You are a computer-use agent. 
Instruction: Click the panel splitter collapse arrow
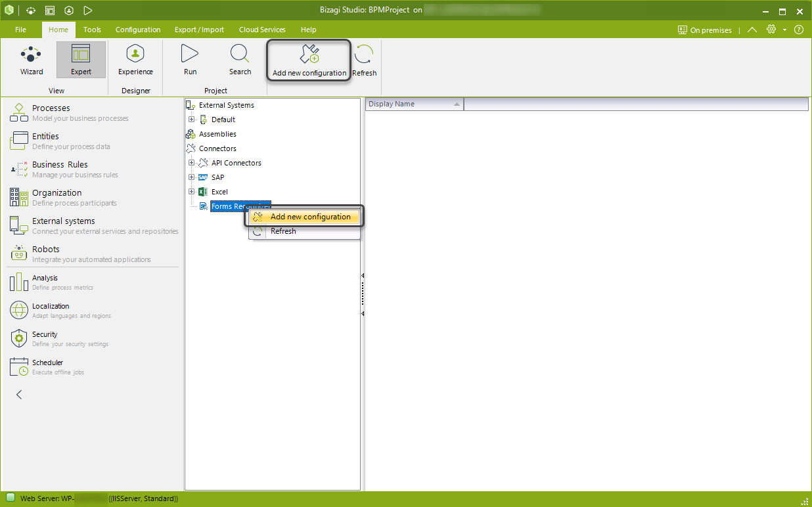point(363,276)
